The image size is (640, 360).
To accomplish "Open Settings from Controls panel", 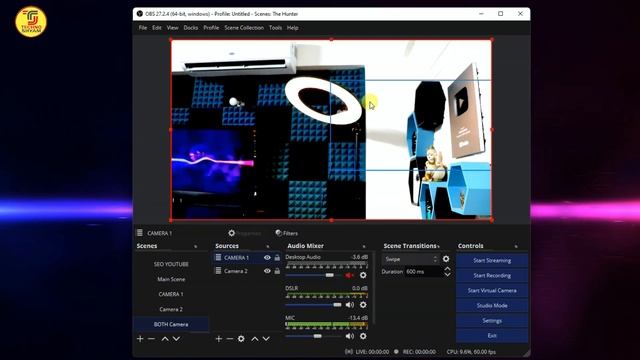I will [x=492, y=320].
